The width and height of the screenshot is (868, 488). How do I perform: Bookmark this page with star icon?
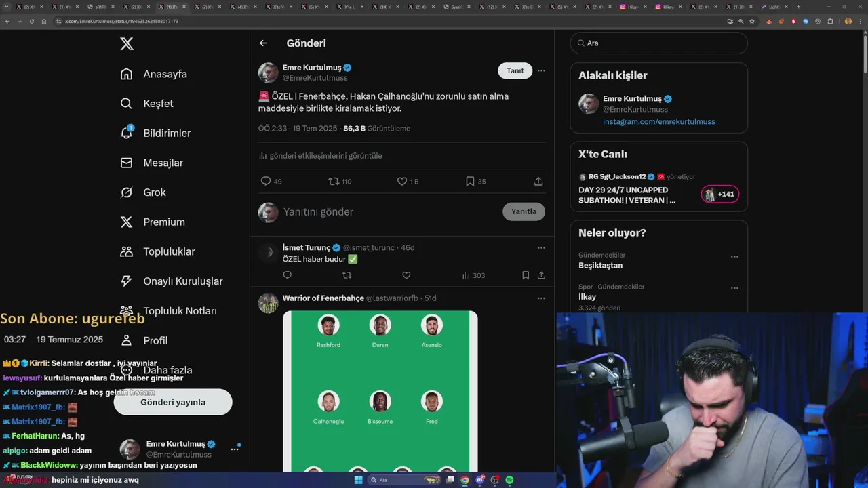[x=753, y=21]
